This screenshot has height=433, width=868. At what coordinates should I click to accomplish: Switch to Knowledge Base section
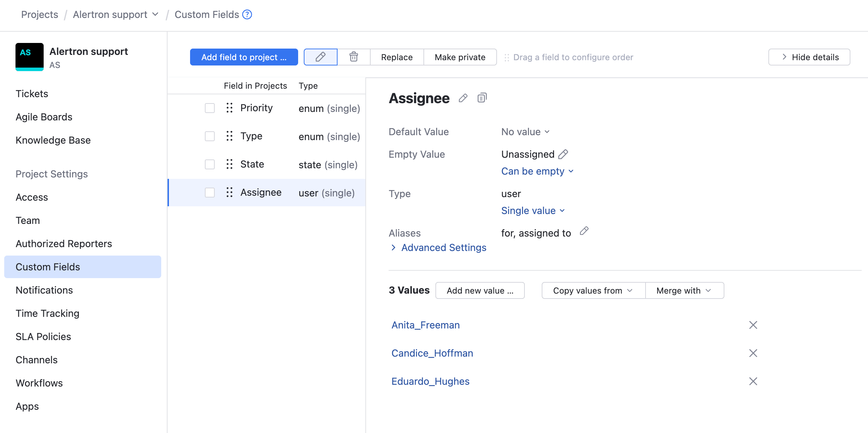coord(53,140)
